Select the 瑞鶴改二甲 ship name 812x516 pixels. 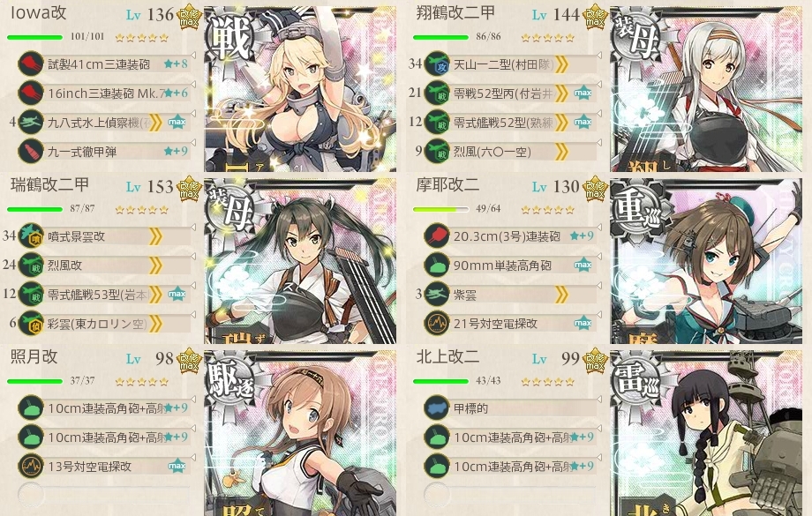(x=49, y=184)
